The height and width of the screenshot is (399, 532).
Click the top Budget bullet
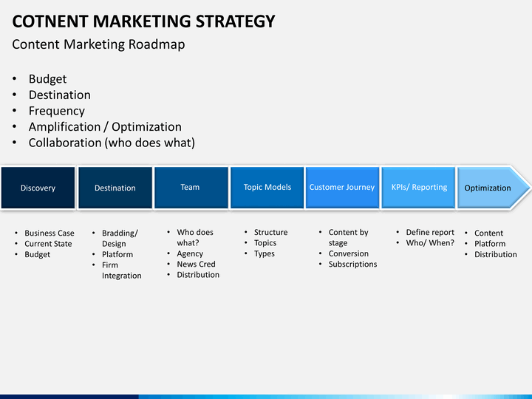pos(47,79)
